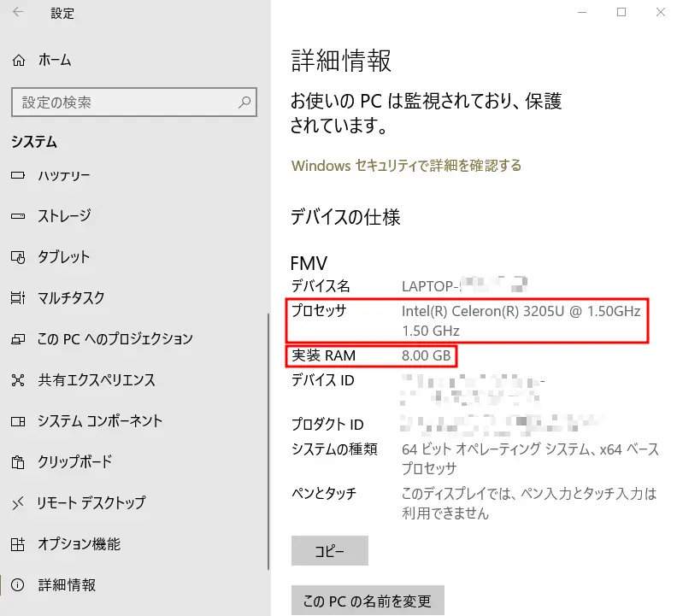Click the リモート デスクトップ icon
The image size is (677, 616).
click(18, 503)
